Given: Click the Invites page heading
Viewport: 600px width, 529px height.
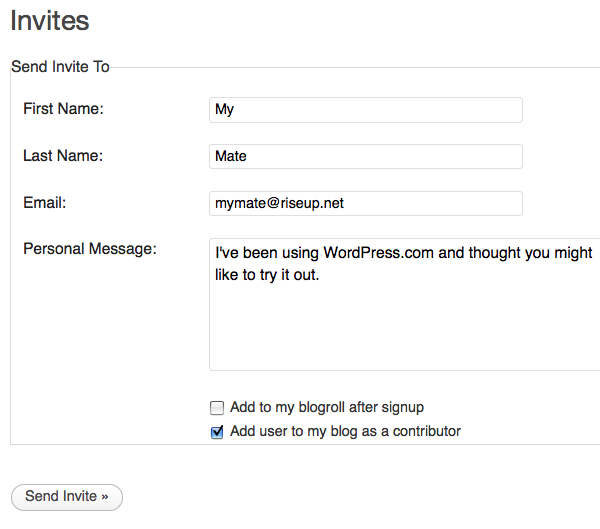Looking at the screenshot, I should point(49,20).
